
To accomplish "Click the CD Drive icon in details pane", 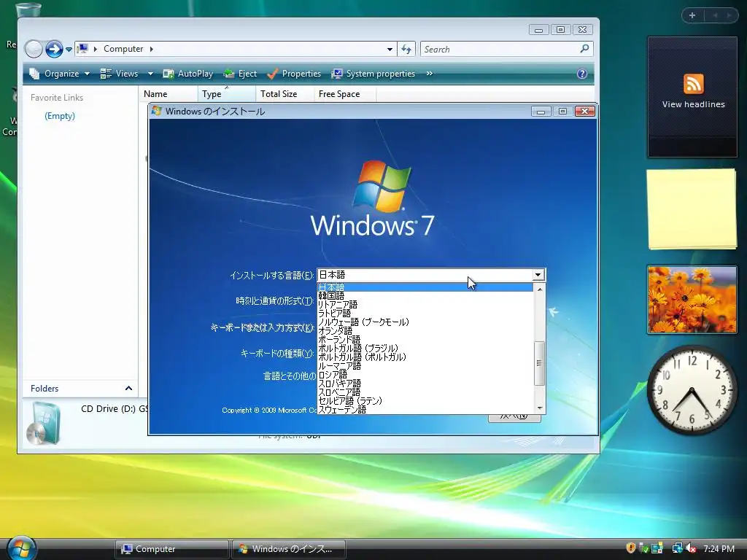I will click(x=44, y=424).
